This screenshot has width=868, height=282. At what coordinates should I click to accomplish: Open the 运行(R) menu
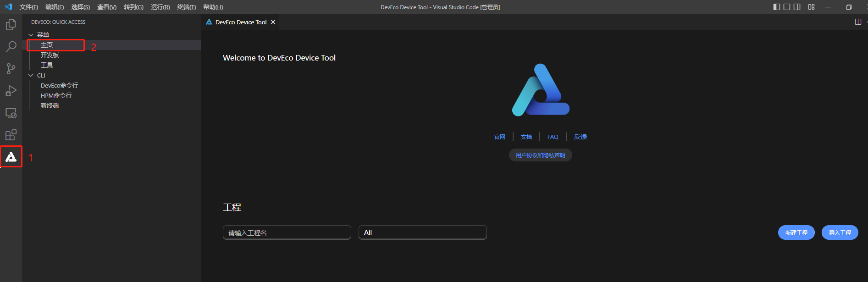[x=160, y=7]
